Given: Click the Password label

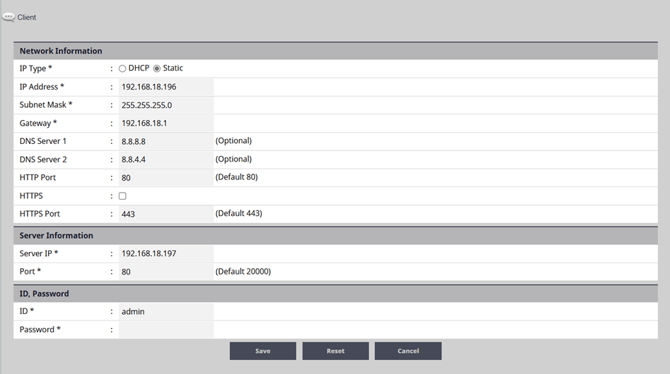Looking at the screenshot, I should tap(40, 330).
